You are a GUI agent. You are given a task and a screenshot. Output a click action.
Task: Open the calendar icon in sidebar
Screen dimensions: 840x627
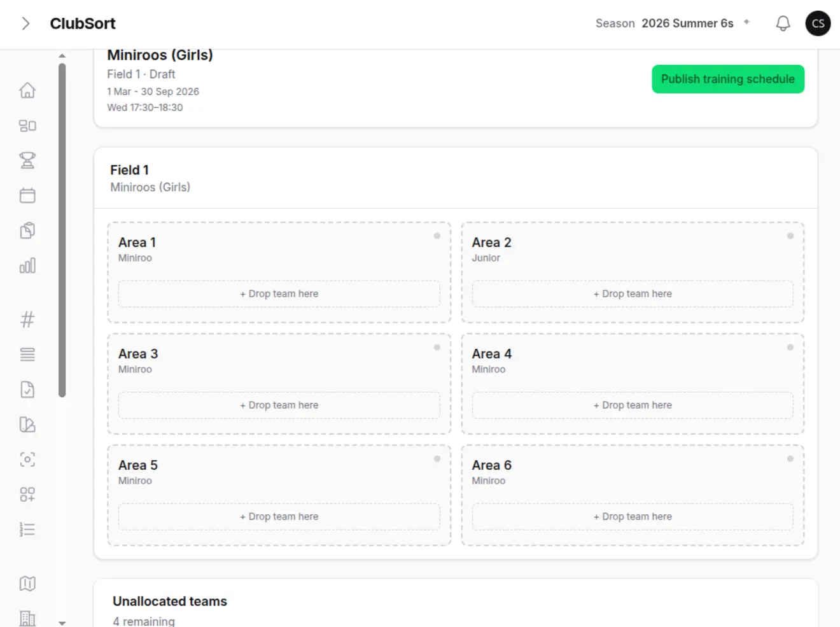point(27,195)
